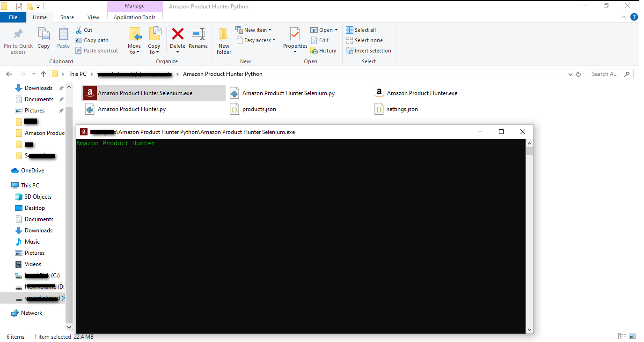Select the products.json file
The width and height of the screenshot is (644, 342).
pyautogui.click(x=253, y=109)
